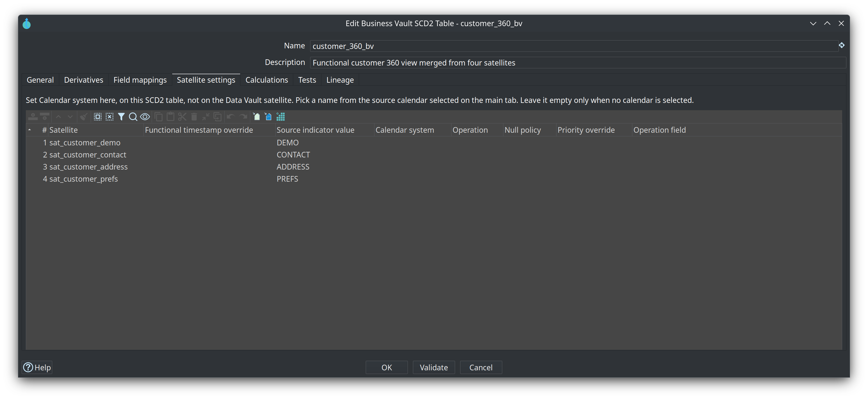This screenshot has height=399, width=868.
Task: Click the redo arrow icon
Action: coord(243,117)
